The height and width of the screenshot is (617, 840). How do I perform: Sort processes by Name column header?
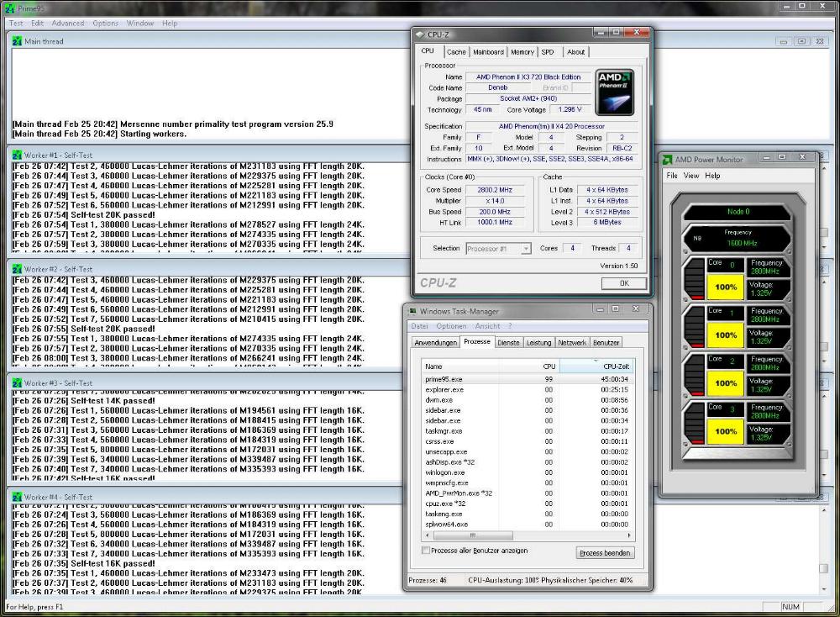tap(460, 367)
